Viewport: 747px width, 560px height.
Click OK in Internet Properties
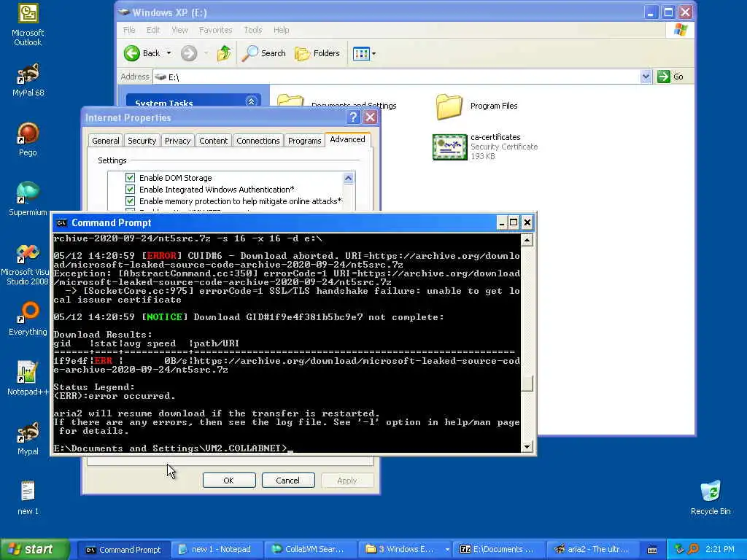[x=228, y=481]
